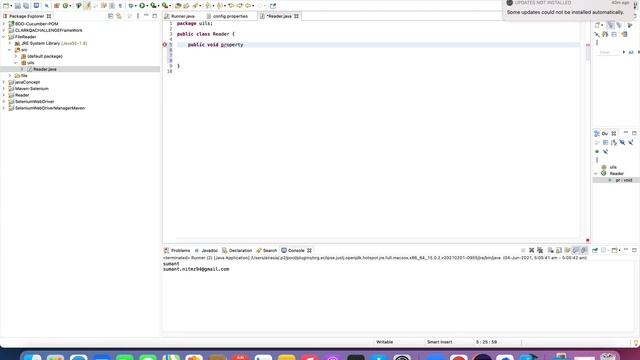Click the red marker in overview ruler

tap(588, 45)
